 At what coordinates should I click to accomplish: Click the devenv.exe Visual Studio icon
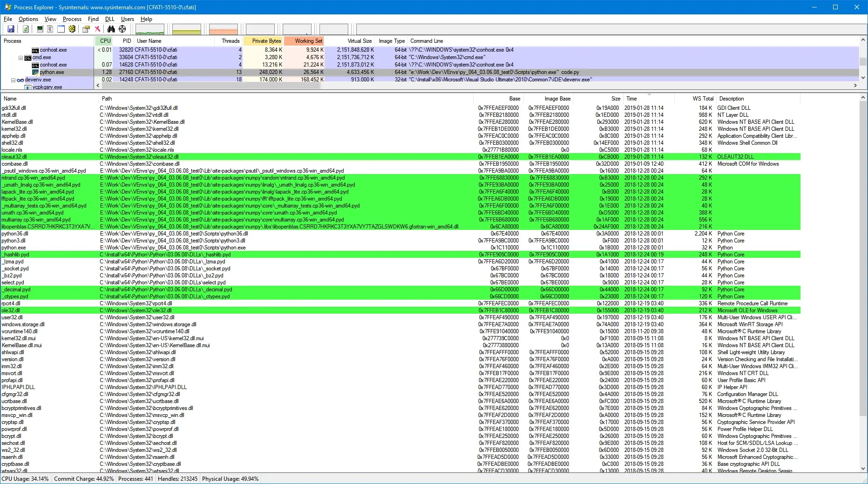click(x=20, y=80)
